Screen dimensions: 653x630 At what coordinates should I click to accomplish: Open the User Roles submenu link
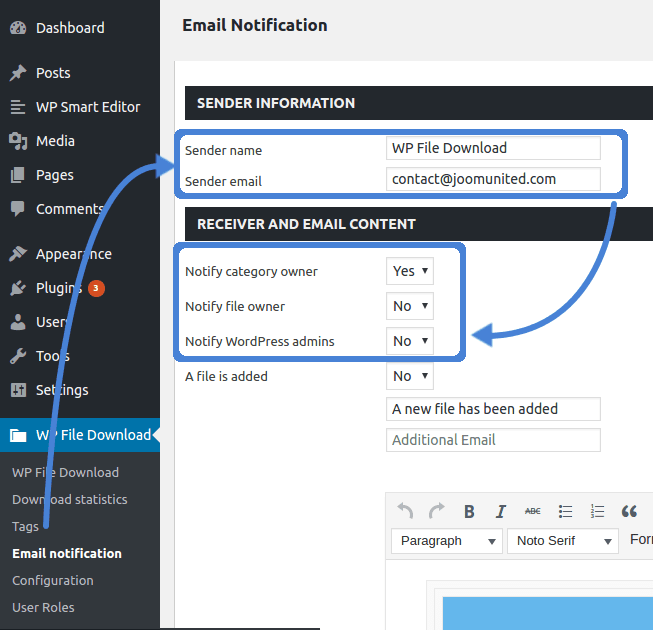pyautogui.click(x=43, y=607)
